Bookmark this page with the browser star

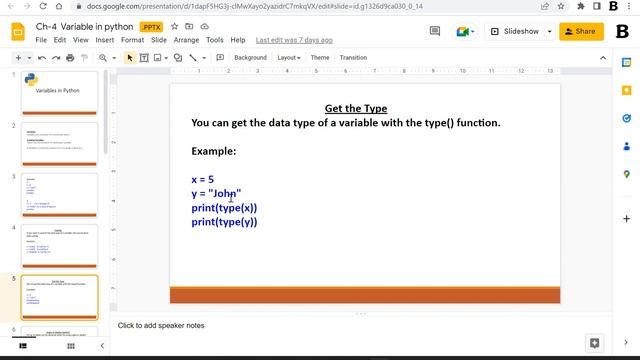tap(561, 6)
